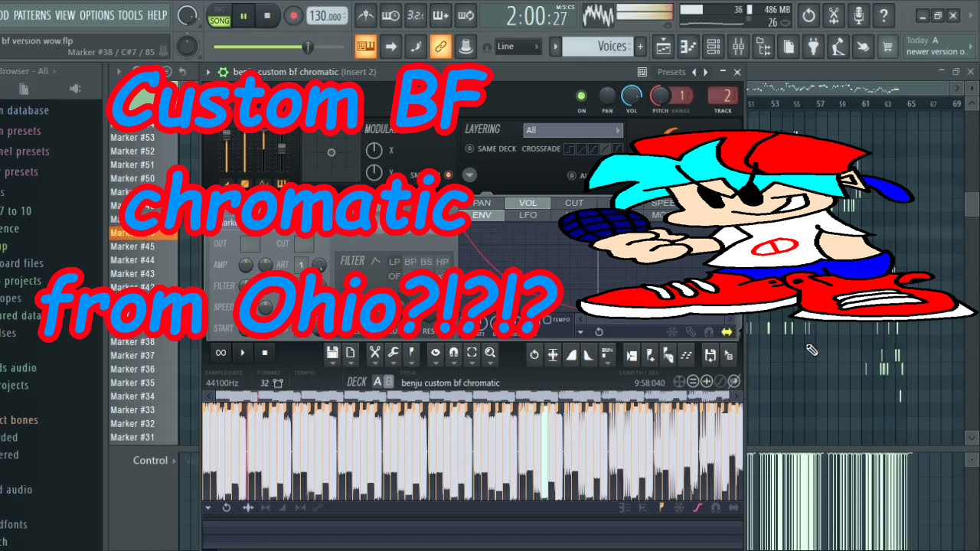Open the Playlist view icon
980x551 pixels.
click(663, 47)
